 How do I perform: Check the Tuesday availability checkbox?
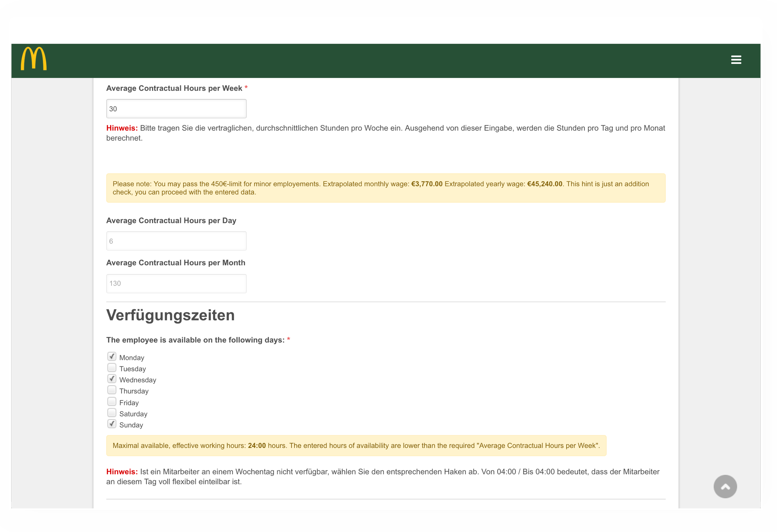click(x=112, y=368)
